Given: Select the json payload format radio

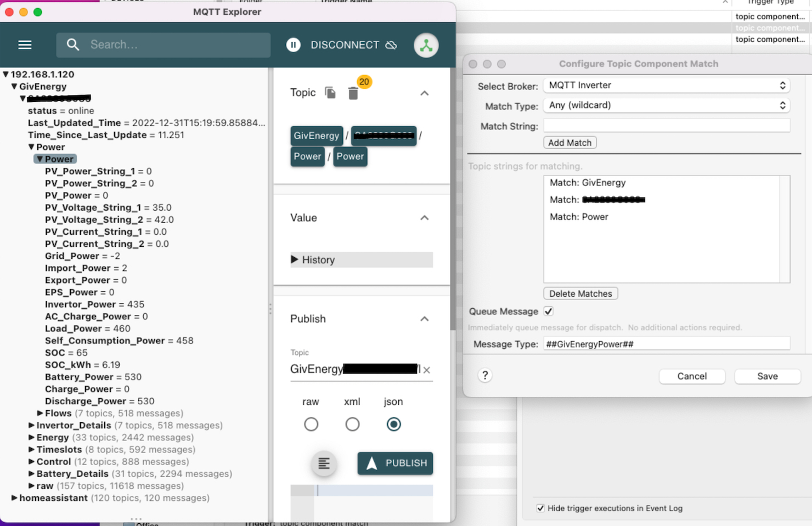Looking at the screenshot, I should [x=393, y=424].
